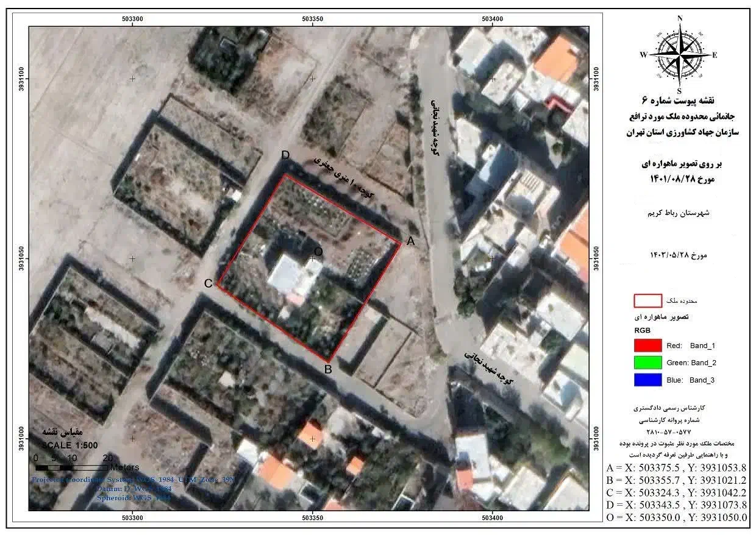
Task: Click the 503350 grid label on top edge
Action: (x=312, y=19)
